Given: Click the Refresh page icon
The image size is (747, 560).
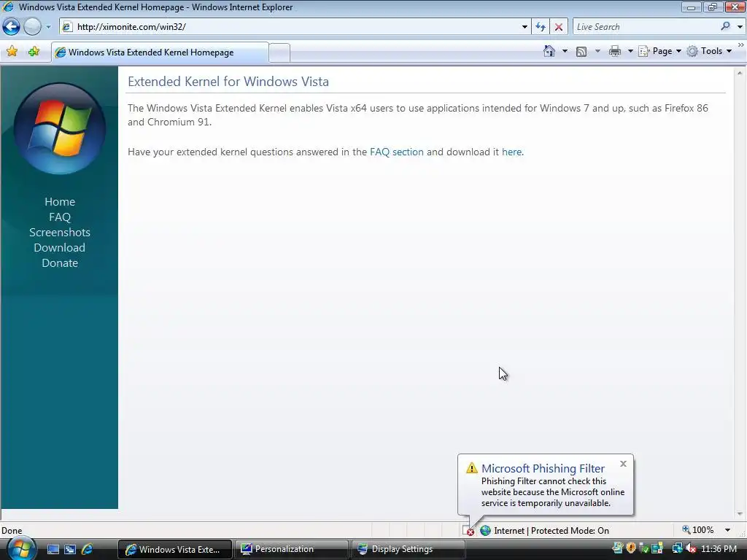Looking at the screenshot, I should point(541,27).
